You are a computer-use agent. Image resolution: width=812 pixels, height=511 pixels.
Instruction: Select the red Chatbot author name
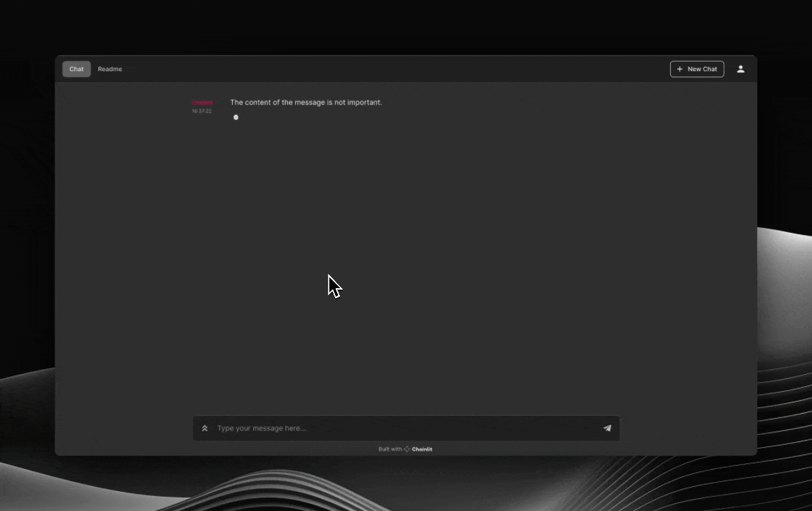(x=202, y=102)
